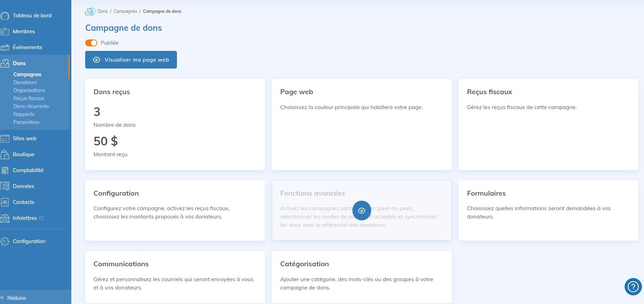Open the Communications card
Viewport: 644px width, 304px height.
175,277
